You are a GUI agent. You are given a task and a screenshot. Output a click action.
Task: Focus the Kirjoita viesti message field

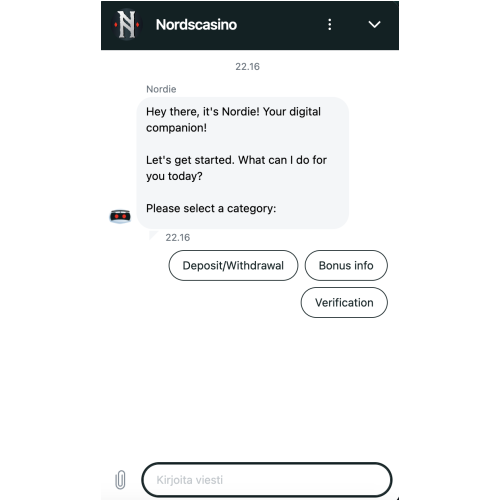tap(267, 480)
